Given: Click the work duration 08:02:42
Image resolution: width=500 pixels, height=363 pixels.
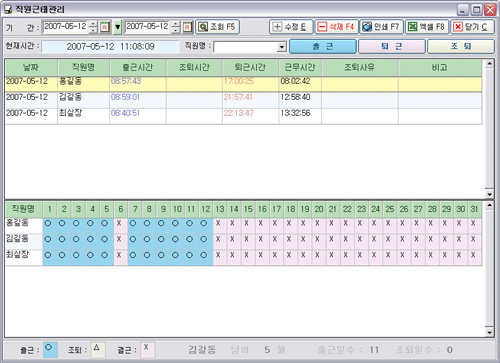Looking at the screenshot, I should (x=295, y=81).
